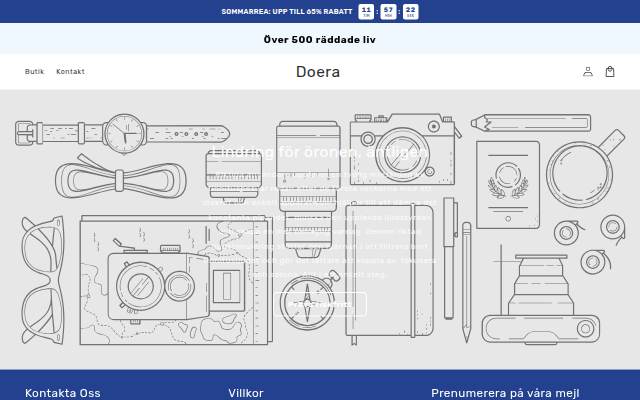
Task: Click Prenumerera på våra mejl heading
Action: coord(505,393)
